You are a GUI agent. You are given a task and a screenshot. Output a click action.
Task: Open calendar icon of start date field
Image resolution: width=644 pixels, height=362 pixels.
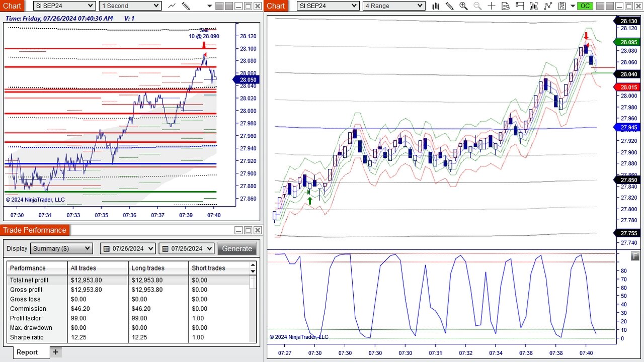click(x=107, y=248)
